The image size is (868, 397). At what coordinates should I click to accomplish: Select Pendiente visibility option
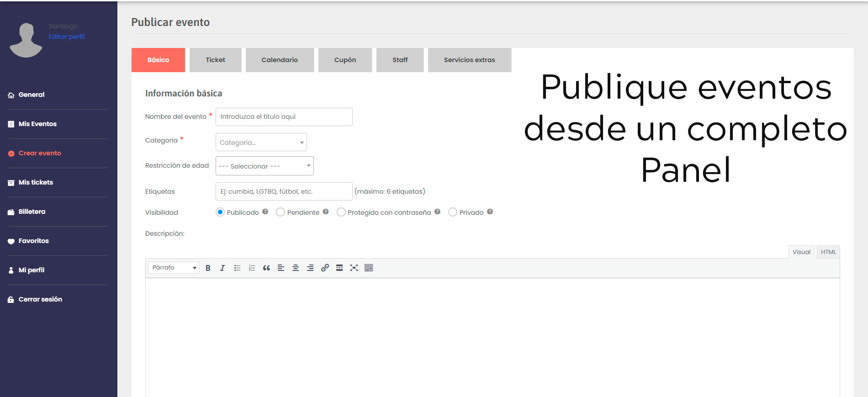(x=281, y=212)
